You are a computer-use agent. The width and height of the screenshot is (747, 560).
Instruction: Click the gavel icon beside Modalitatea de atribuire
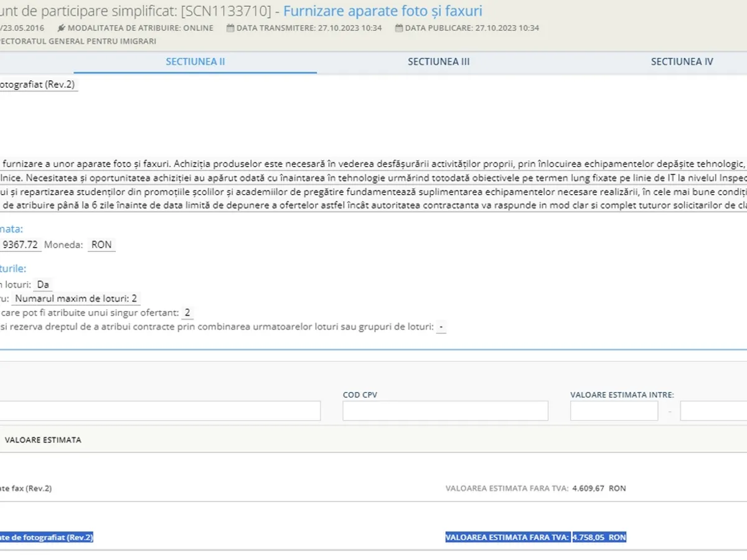tap(61, 28)
